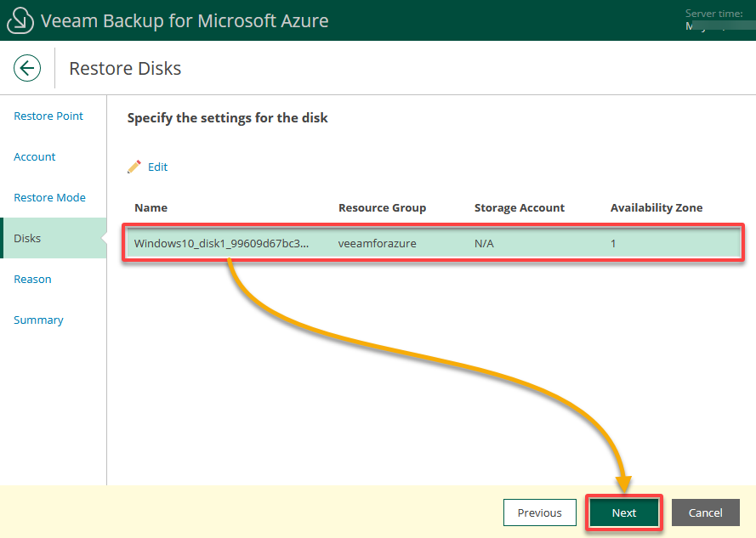Viewport: 756px width, 538px height.
Task: Go to Restore Point step
Action: pyautogui.click(x=48, y=116)
